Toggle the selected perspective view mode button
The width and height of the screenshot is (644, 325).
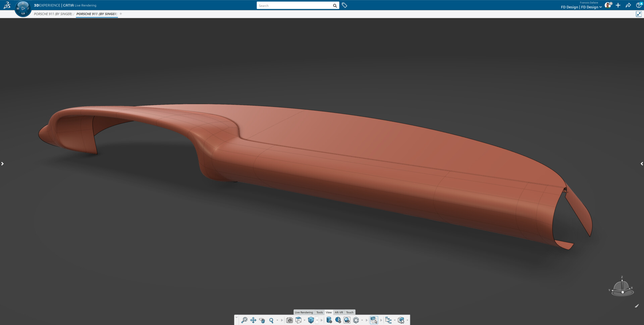pos(374,320)
